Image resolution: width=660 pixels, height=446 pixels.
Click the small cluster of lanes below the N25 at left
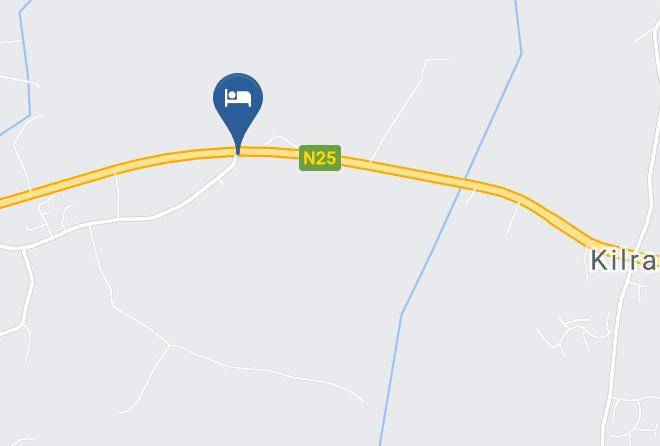(x=48, y=215)
